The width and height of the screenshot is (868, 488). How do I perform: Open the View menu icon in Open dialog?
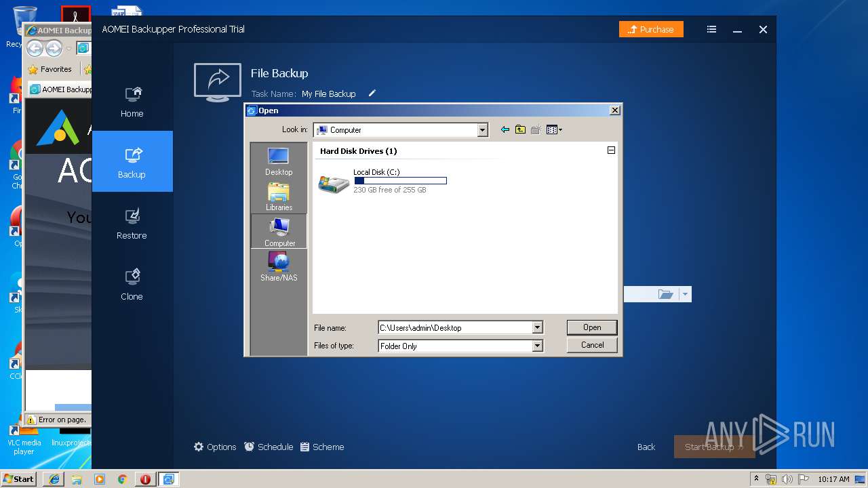point(554,129)
